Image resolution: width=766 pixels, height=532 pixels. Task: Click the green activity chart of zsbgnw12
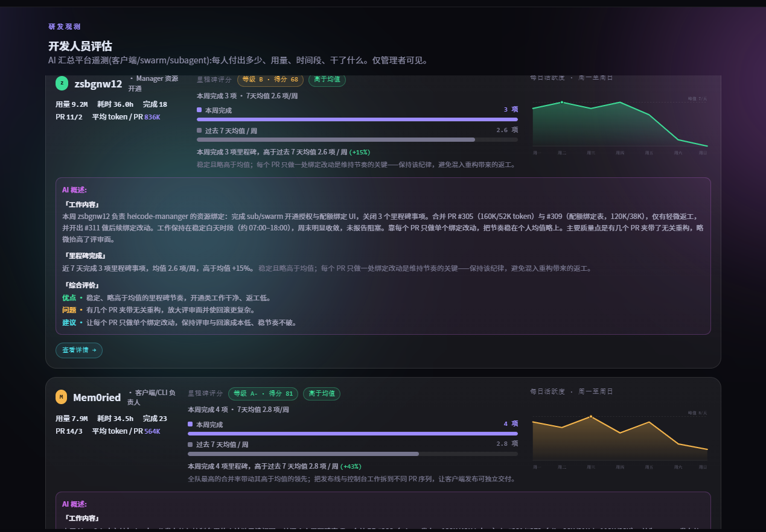[x=620, y=124]
